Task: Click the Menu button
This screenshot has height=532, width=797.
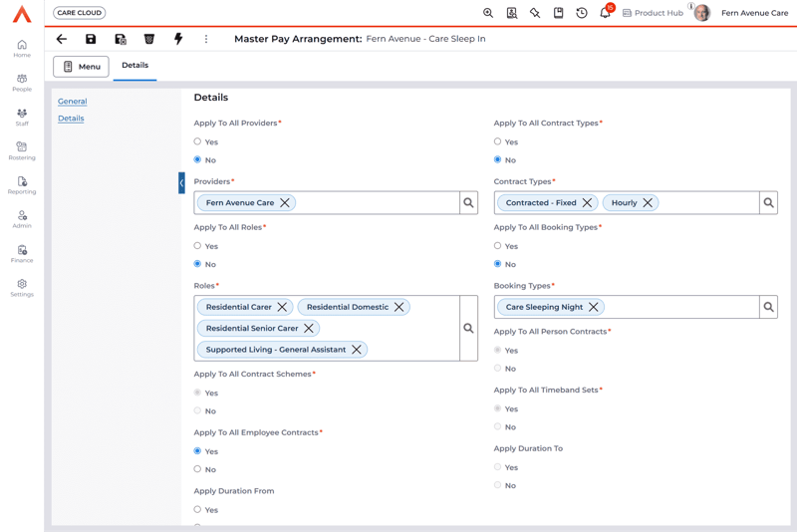Action: 81,66
